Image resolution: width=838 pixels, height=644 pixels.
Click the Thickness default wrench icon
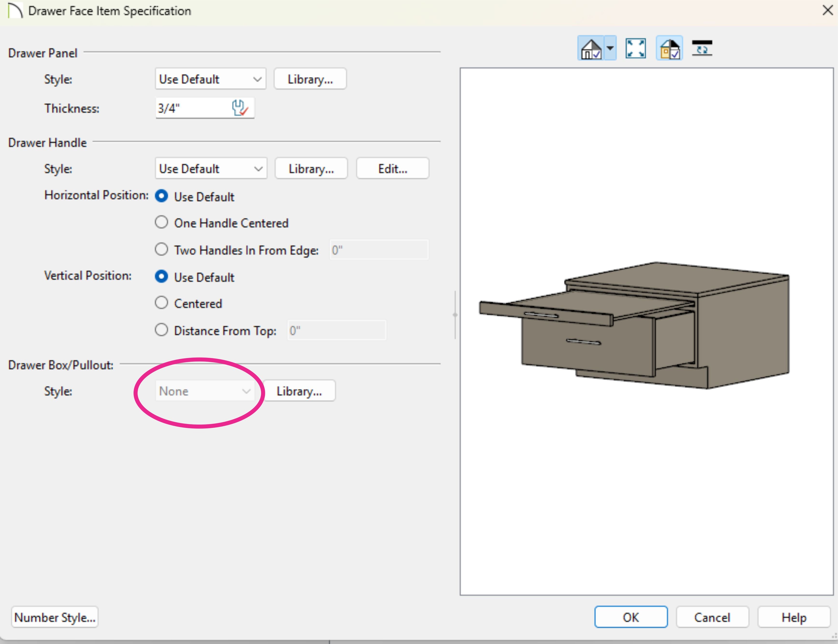pyautogui.click(x=240, y=108)
